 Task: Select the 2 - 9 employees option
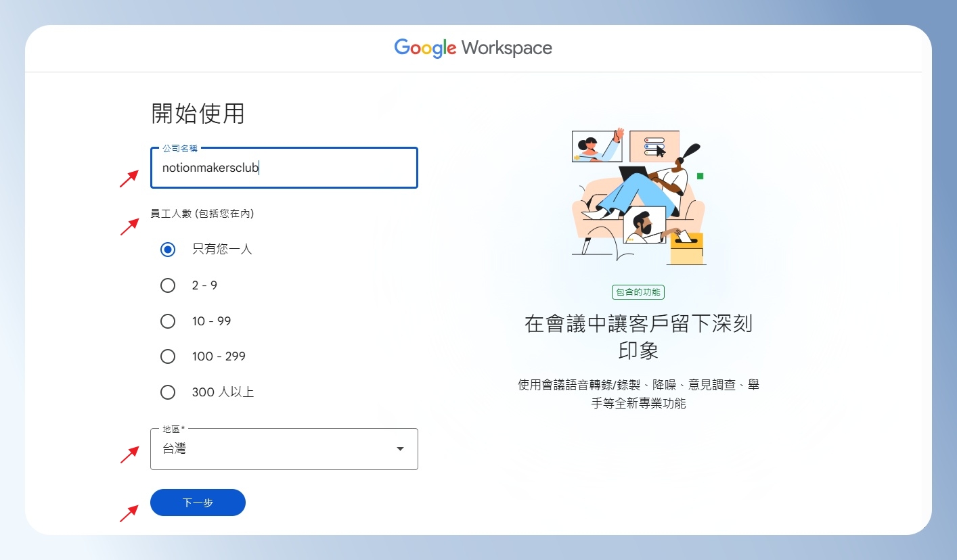(x=168, y=285)
